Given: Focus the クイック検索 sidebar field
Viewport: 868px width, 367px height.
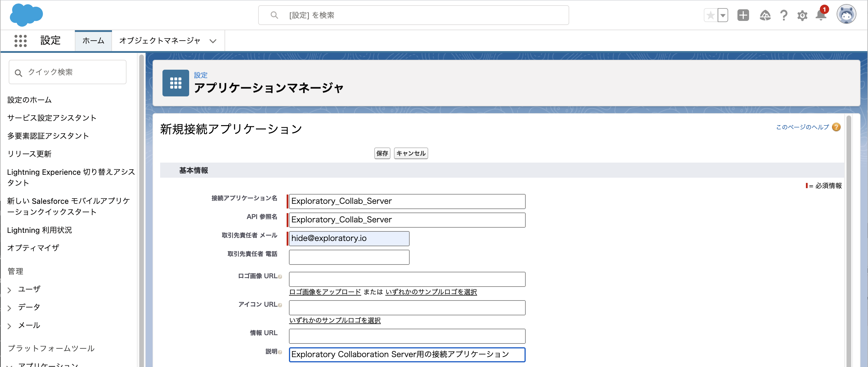Looking at the screenshot, I should coord(68,72).
